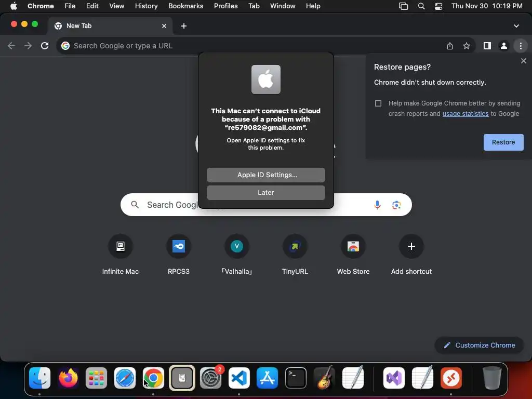Screen dimensions: 532x399
Task: Open the Edit menu
Action: pyautogui.click(x=92, y=6)
